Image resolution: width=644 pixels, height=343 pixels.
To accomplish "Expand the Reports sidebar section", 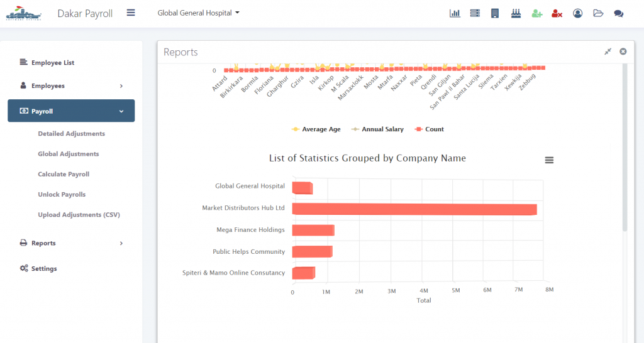I will (x=71, y=243).
